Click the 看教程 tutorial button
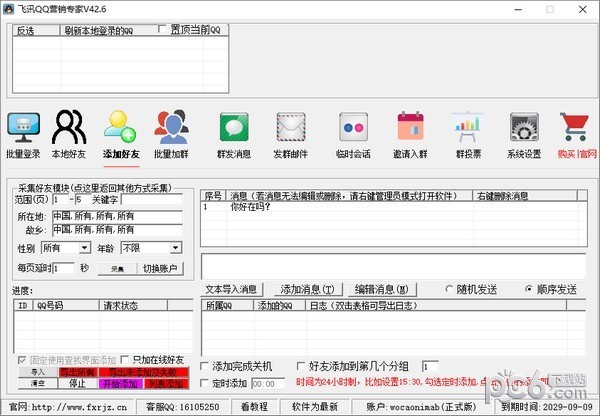 click(254, 407)
